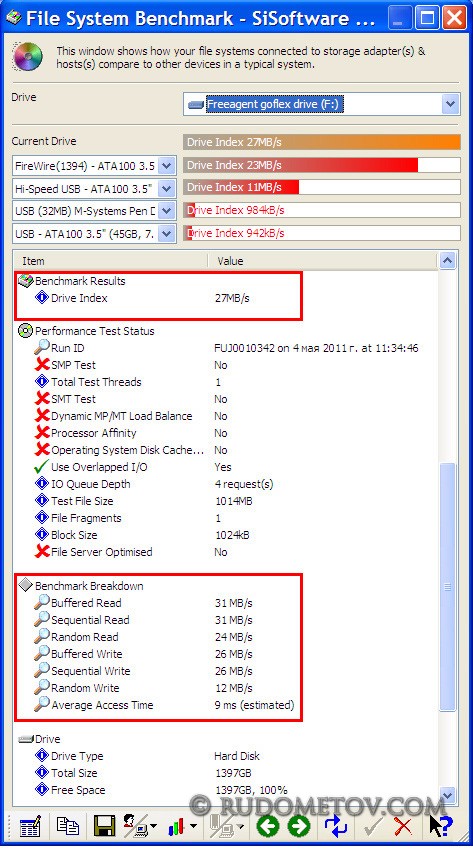Click the Item column header
This screenshot has height=850, width=473.
click(x=111, y=261)
